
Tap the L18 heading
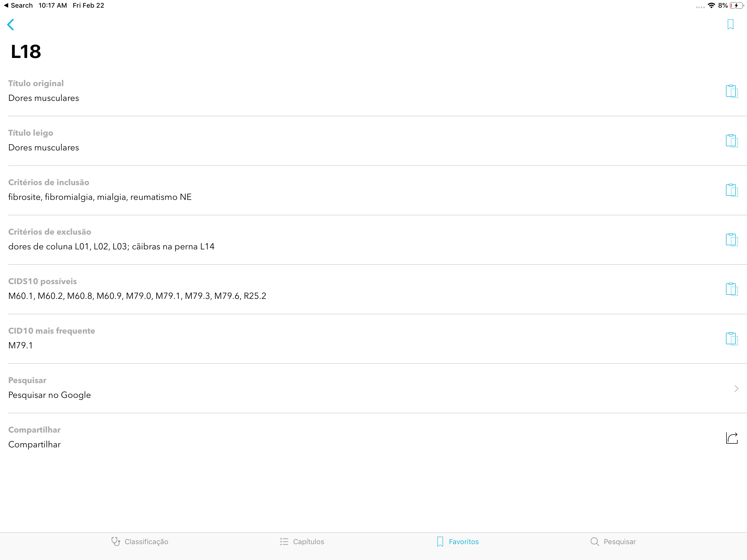point(26,52)
